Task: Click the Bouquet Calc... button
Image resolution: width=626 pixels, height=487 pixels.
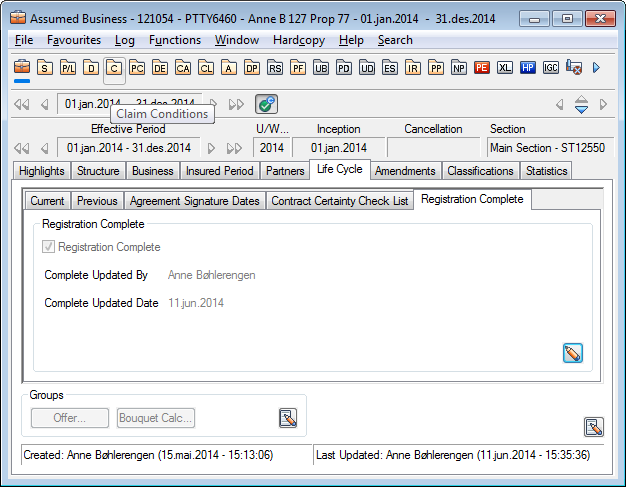Action: pyautogui.click(x=156, y=418)
